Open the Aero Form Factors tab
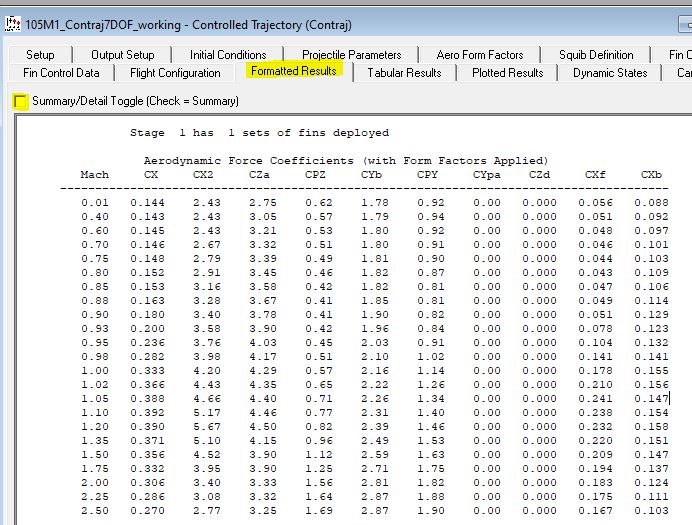Screen dimensions: 692x525 point(479,55)
